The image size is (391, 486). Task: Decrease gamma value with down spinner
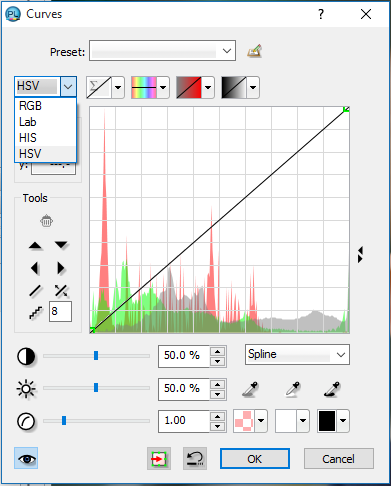click(x=218, y=427)
